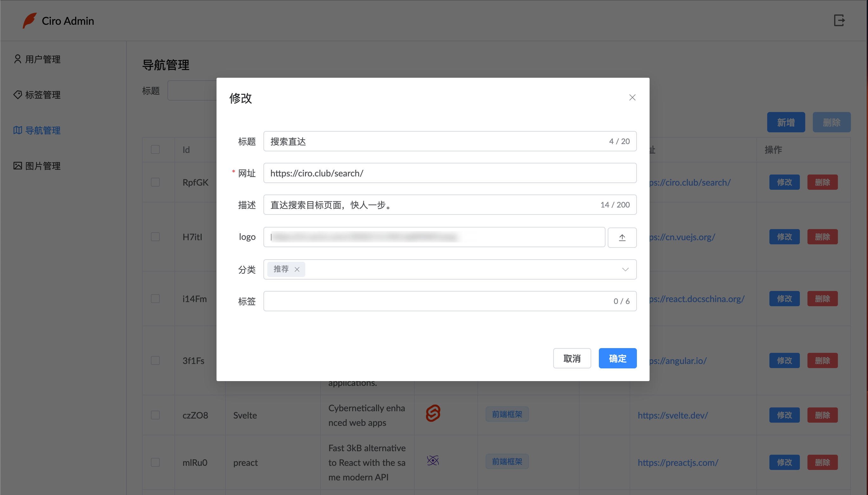Click the 标题 search field behind dialog
This screenshot has height=495, width=868.
[192, 90]
